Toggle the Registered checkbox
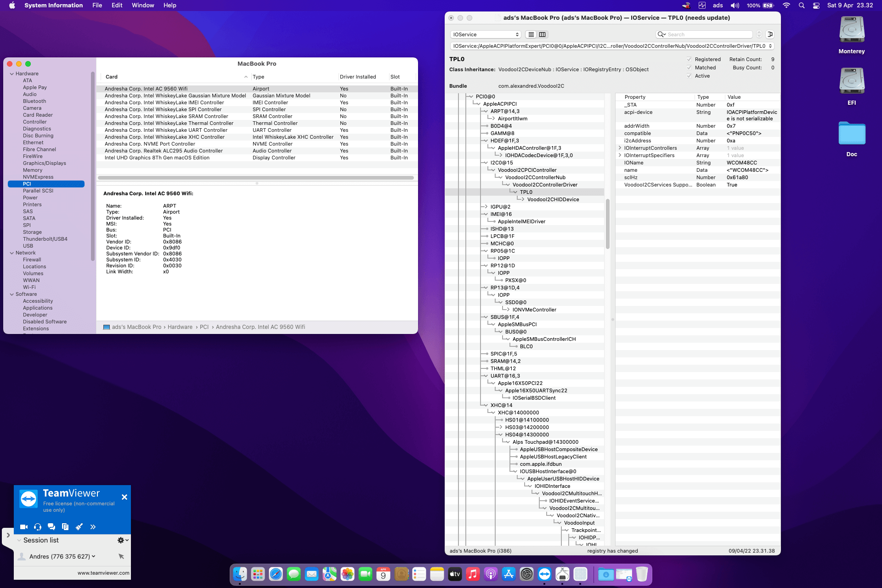The width and height of the screenshot is (882, 588). click(689, 59)
